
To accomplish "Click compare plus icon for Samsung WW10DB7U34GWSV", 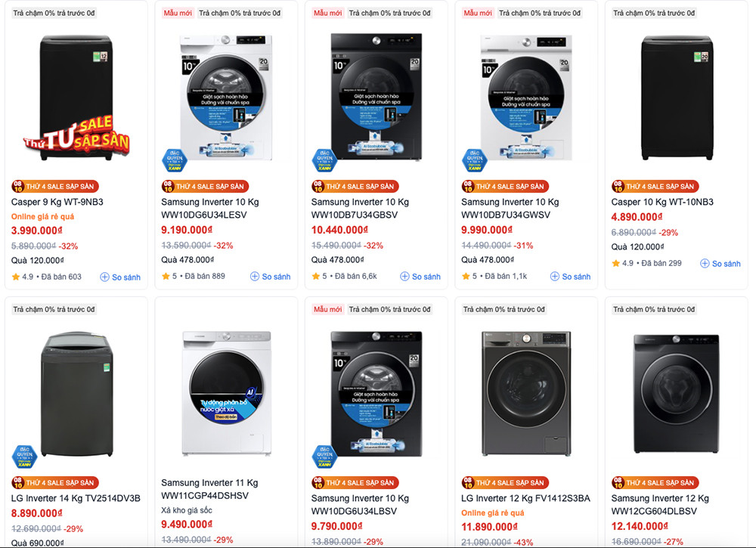I will click(555, 277).
